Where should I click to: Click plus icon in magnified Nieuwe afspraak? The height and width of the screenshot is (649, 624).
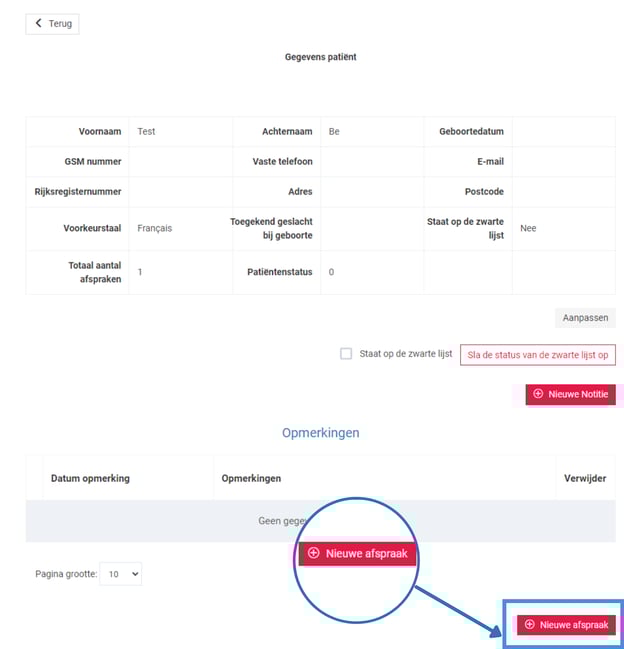314,553
